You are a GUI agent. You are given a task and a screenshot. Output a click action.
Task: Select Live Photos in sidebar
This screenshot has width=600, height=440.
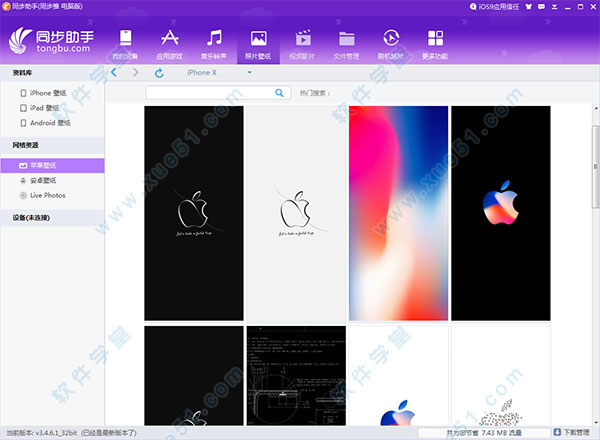pyautogui.click(x=48, y=196)
